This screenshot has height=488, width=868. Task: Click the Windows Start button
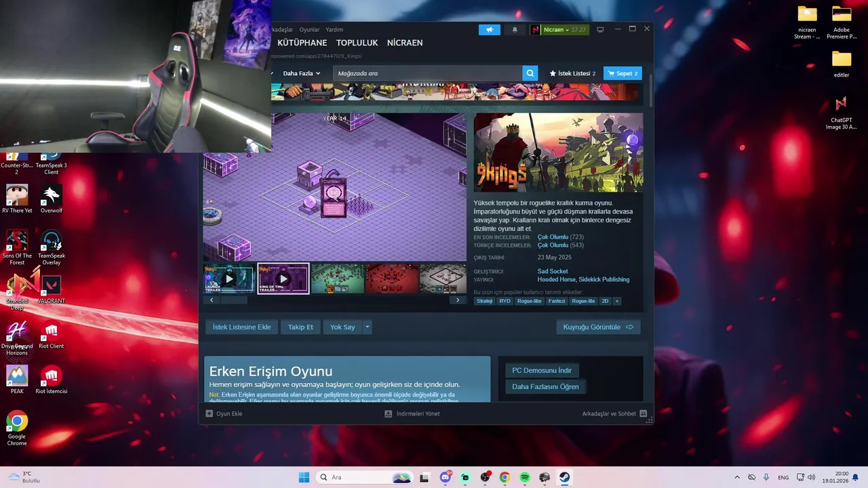pyautogui.click(x=304, y=477)
